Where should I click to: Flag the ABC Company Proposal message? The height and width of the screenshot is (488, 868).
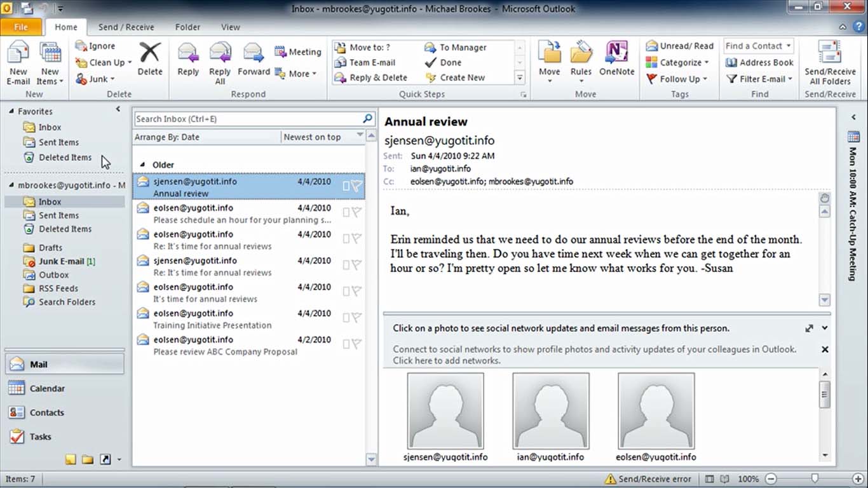coord(356,344)
